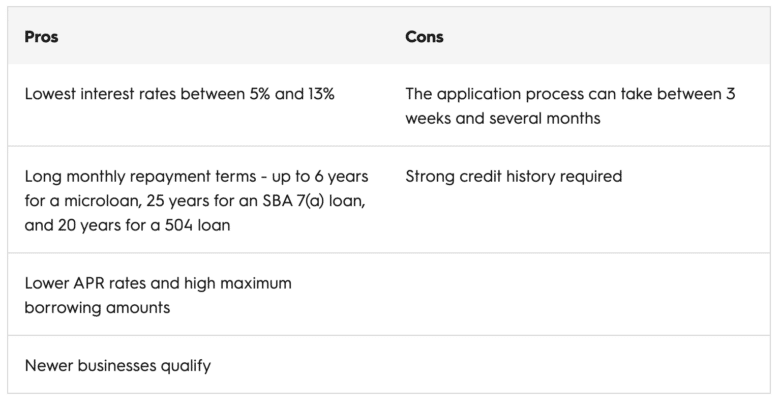The width and height of the screenshot is (780, 401).
Task: Select the "Lower APR rates" cell
Action: coord(158,295)
